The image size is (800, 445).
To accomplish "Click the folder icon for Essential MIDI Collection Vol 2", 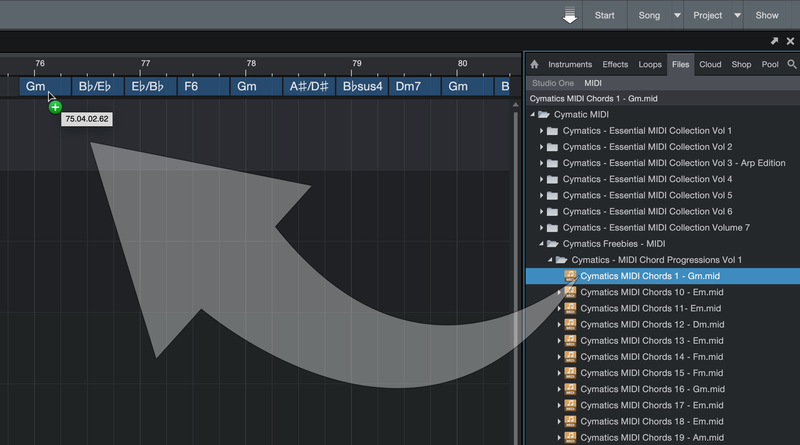I will click(552, 147).
